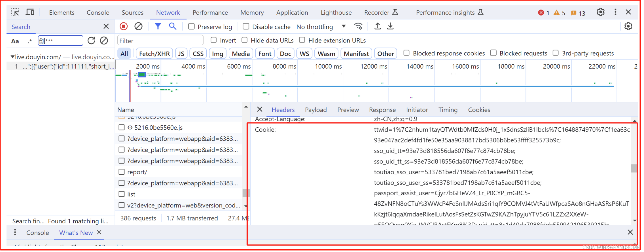644x252 pixels.
Task: Open the No throttling dropdown
Action: coord(321,27)
